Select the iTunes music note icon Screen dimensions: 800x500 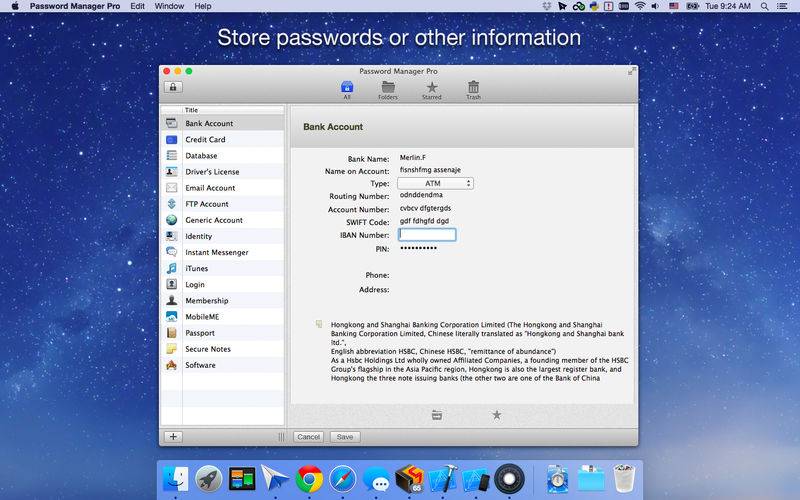[x=171, y=268]
